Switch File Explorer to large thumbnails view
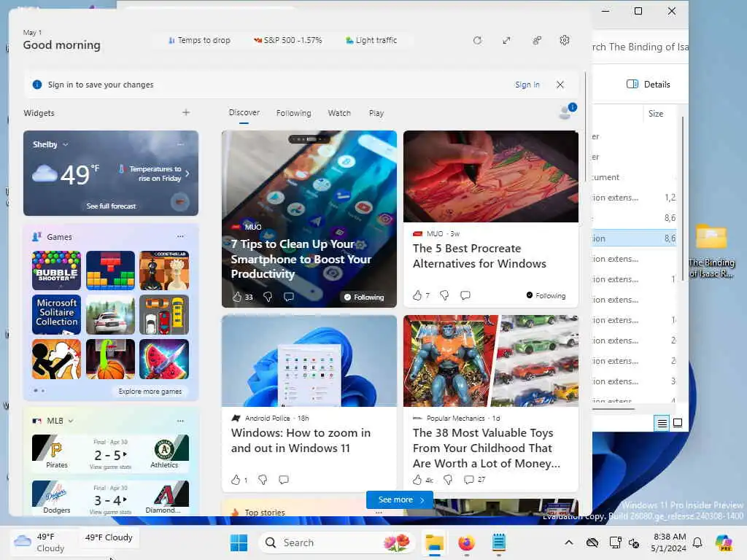The height and width of the screenshot is (560, 747). [x=678, y=423]
